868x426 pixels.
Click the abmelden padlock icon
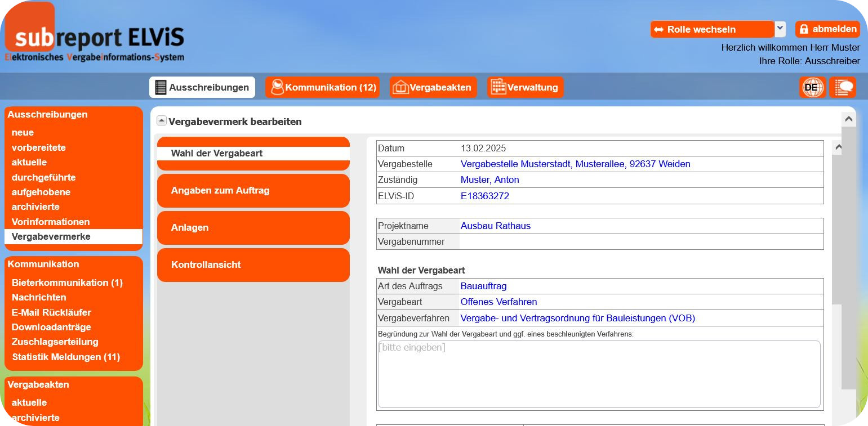coord(804,29)
